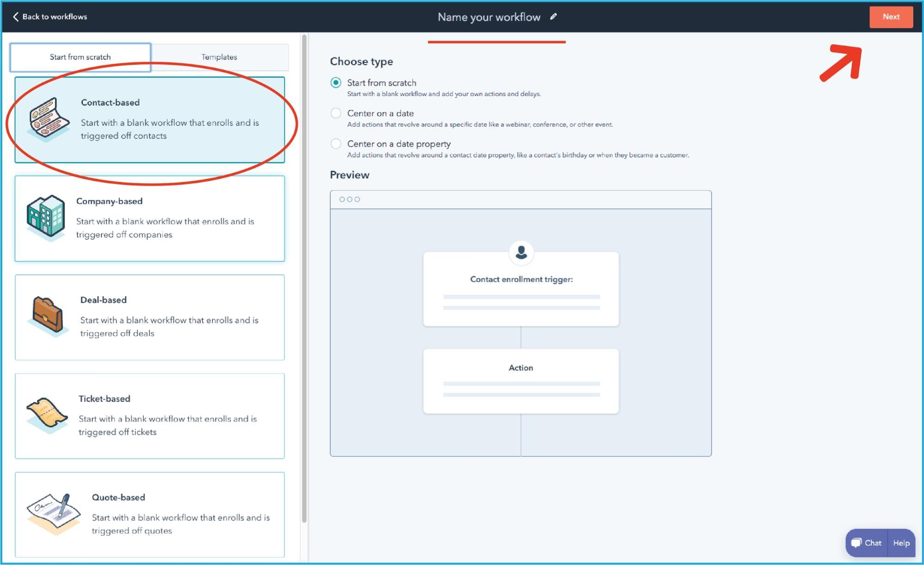This screenshot has width=924, height=565.
Task: Select the Center on a date radio
Action: point(336,113)
